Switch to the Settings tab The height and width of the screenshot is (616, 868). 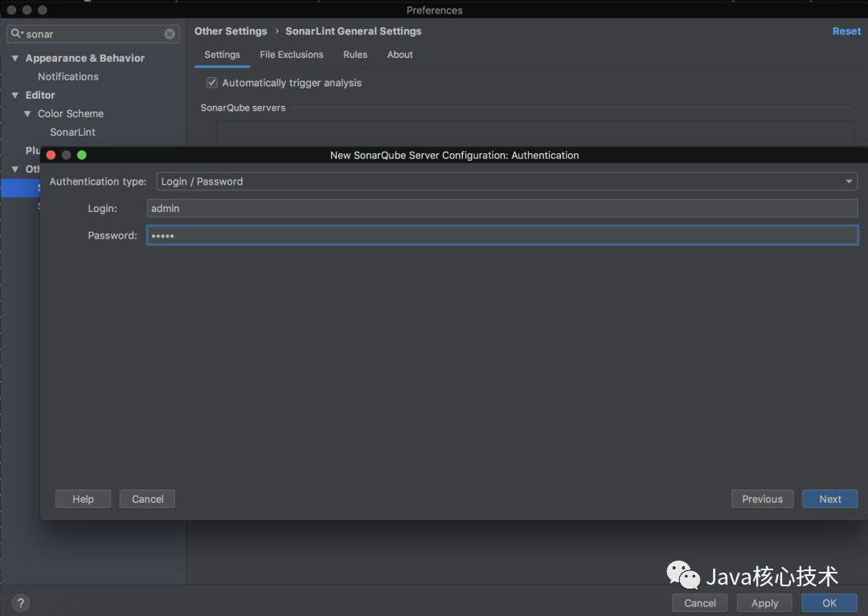pos(222,54)
